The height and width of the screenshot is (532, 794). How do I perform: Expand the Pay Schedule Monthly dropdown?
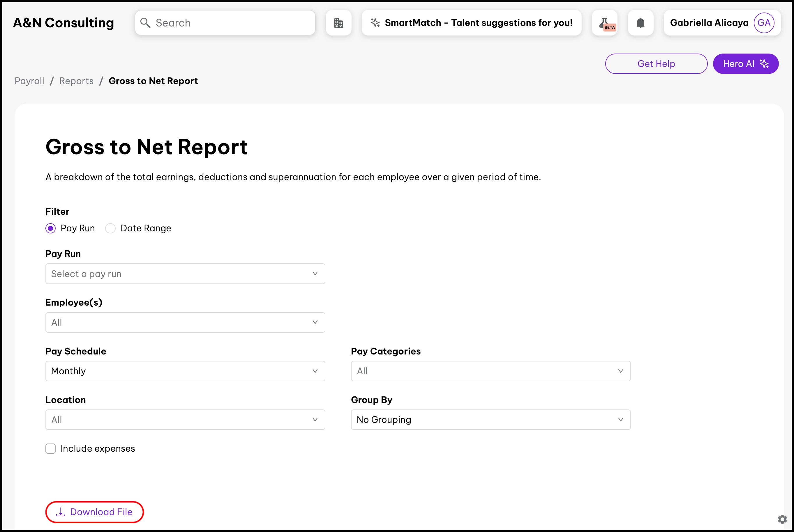point(185,371)
